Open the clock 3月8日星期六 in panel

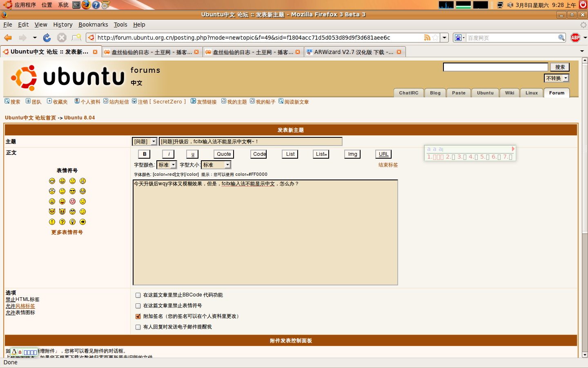point(546,5)
